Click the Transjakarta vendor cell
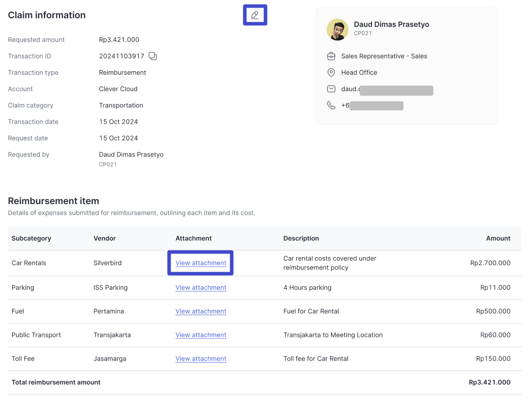Screen dimensions: 532x410 tap(112, 335)
